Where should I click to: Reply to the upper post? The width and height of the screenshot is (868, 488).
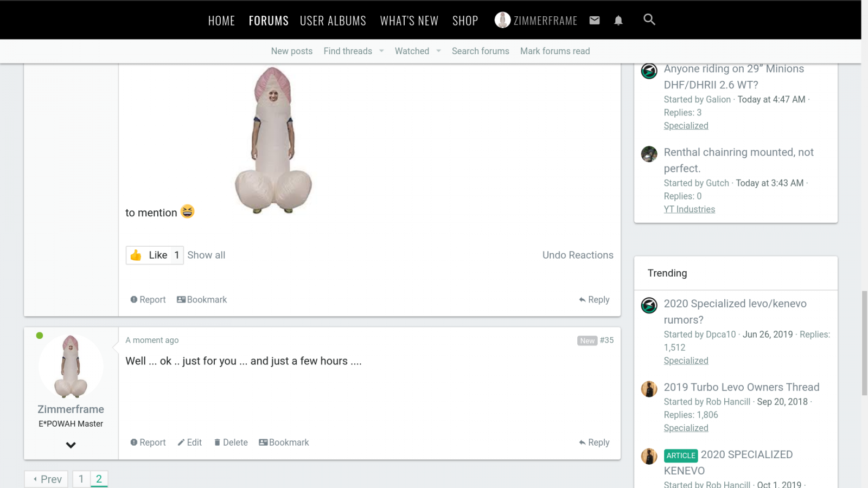pyautogui.click(x=594, y=299)
